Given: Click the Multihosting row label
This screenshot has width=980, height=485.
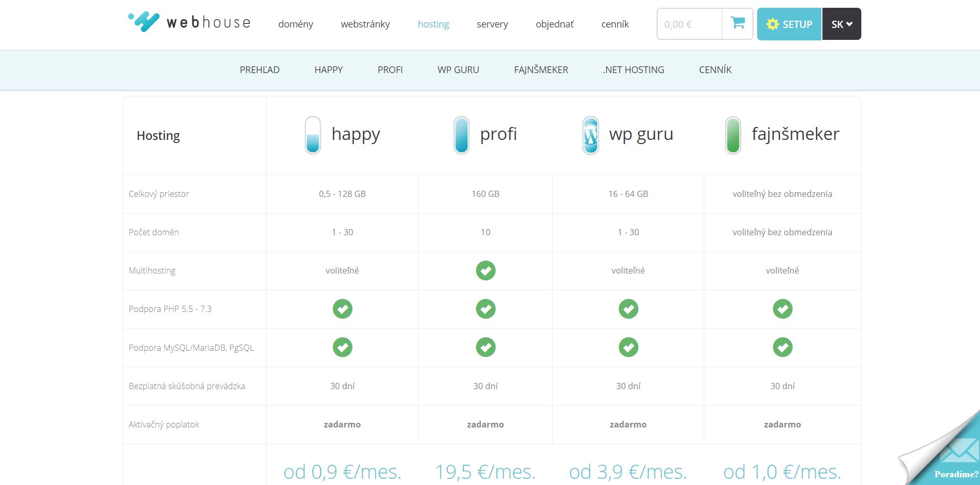Looking at the screenshot, I should (x=152, y=270).
